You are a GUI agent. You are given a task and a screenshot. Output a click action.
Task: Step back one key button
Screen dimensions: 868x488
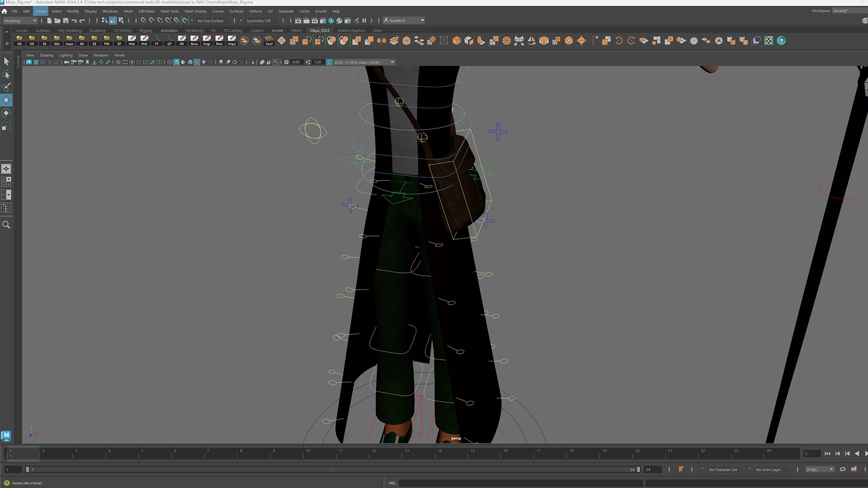point(847,454)
